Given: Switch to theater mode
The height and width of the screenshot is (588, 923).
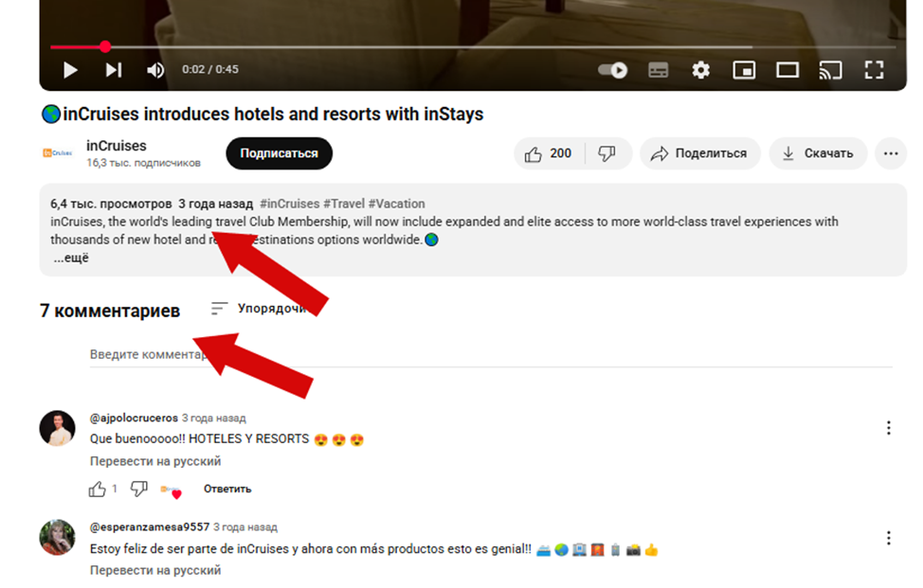Looking at the screenshot, I should pyautogui.click(x=787, y=70).
